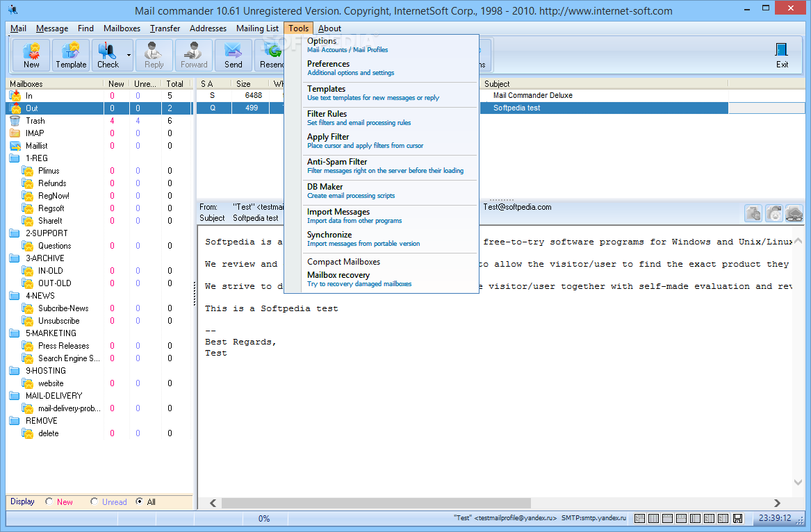Select the In mailbox icon
Image resolution: width=811 pixels, height=532 pixels.
click(x=15, y=96)
